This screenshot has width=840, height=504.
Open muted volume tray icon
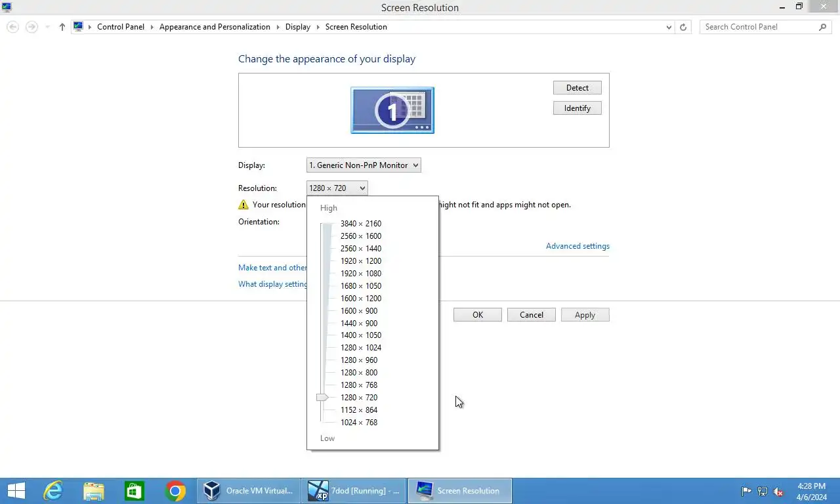[778, 491]
